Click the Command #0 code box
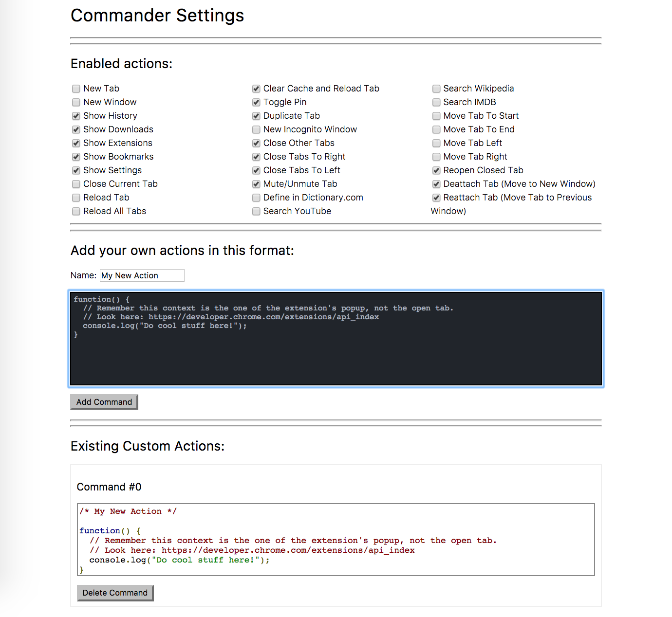This screenshot has width=672, height=617. coord(336,540)
